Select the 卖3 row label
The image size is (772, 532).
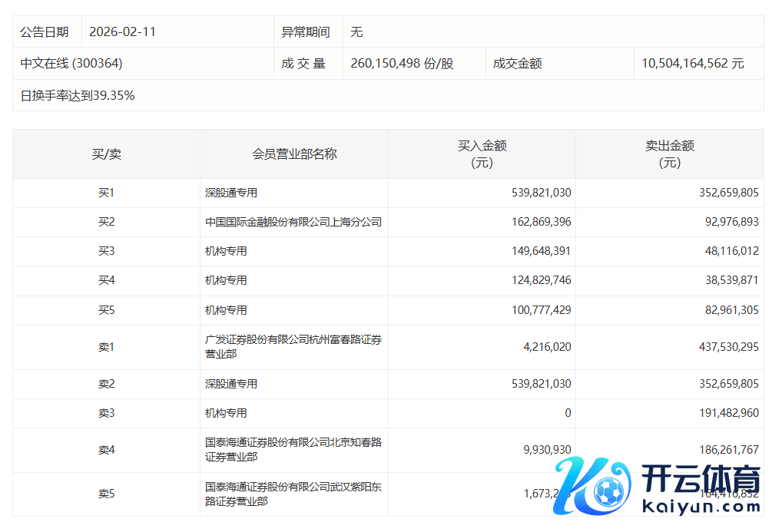(x=106, y=414)
